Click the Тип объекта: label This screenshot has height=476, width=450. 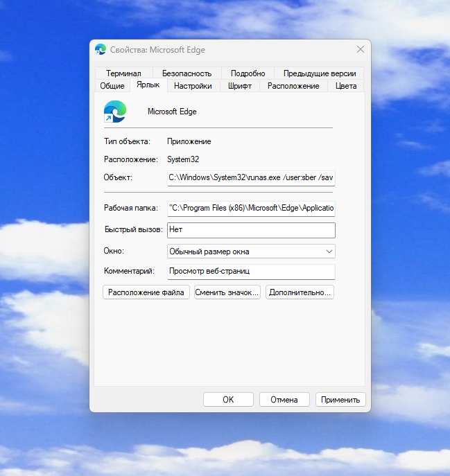tap(127, 141)
